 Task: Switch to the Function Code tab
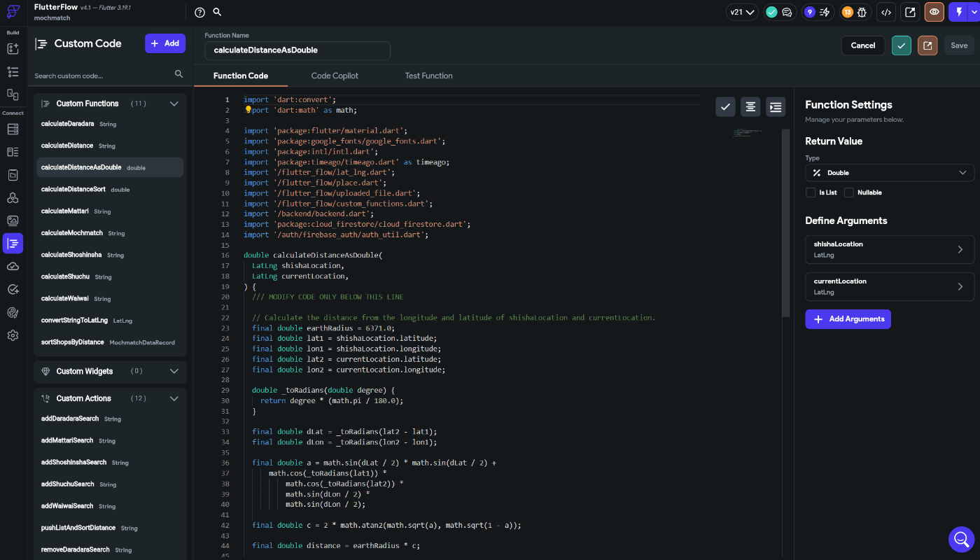[x=241, y=76]
